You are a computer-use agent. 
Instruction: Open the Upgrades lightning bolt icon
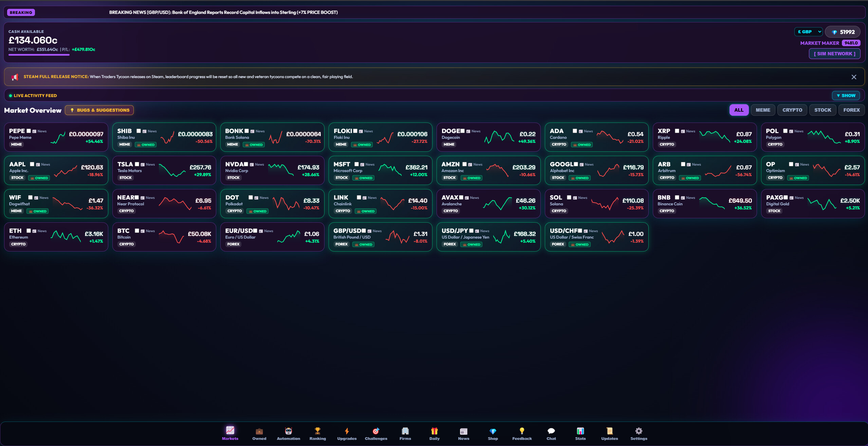pos(347,431)
